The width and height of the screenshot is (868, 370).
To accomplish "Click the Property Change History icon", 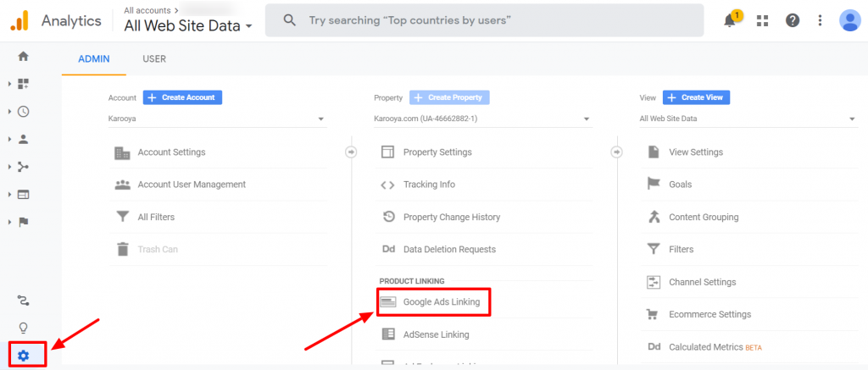I will coord(388,217).
